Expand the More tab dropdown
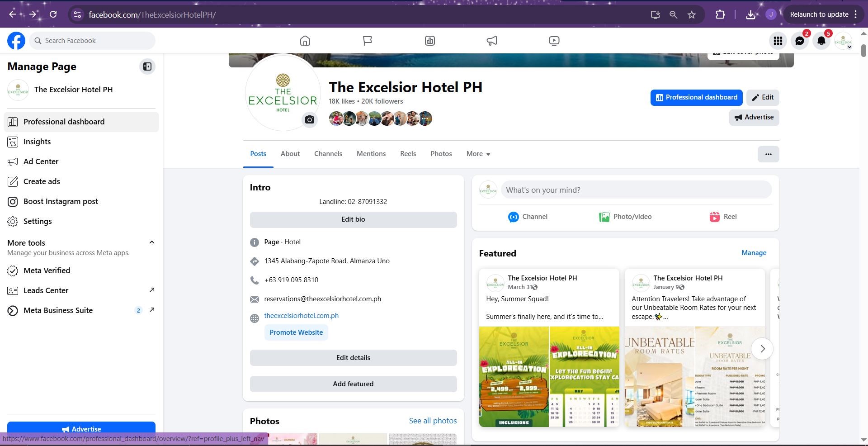The height and width of the screenshot is (446, 868). coord(478,154)
